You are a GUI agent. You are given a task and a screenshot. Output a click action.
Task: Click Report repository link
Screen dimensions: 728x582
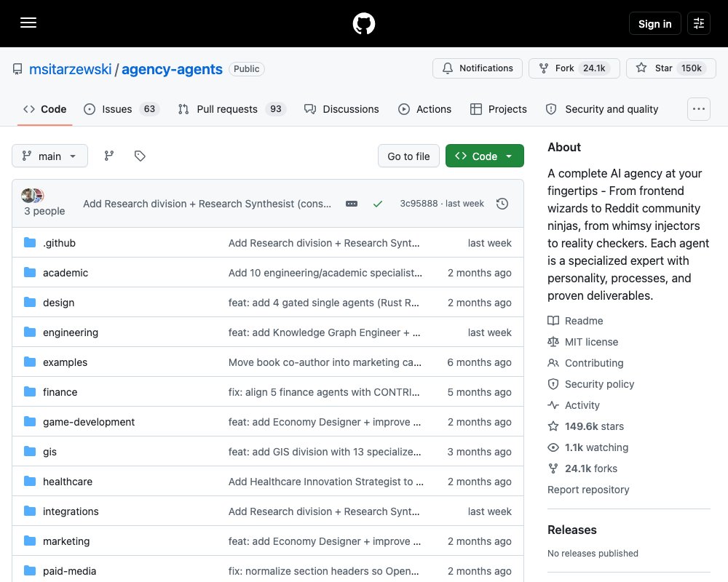pos(588,490)
